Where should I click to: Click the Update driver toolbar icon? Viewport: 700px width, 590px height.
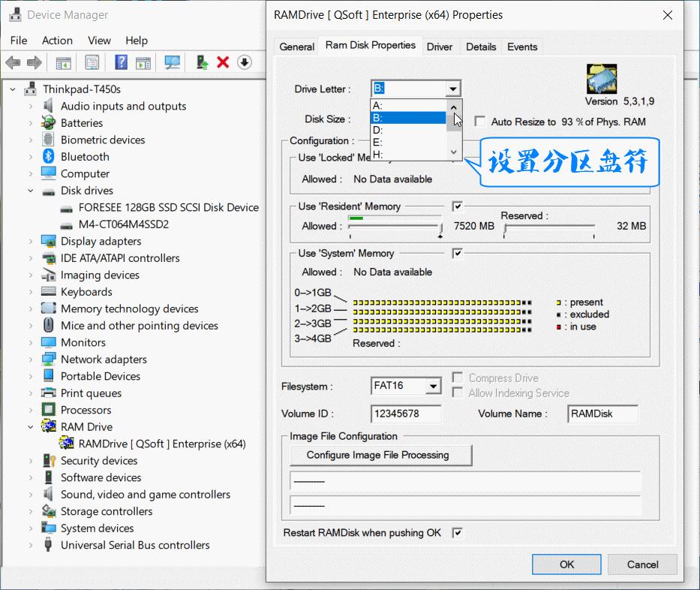click(202, 62)
